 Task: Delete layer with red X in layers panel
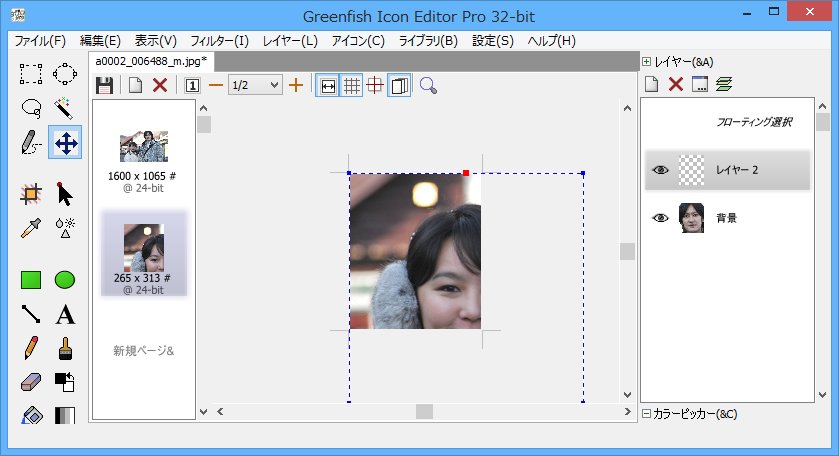[676, 85]
